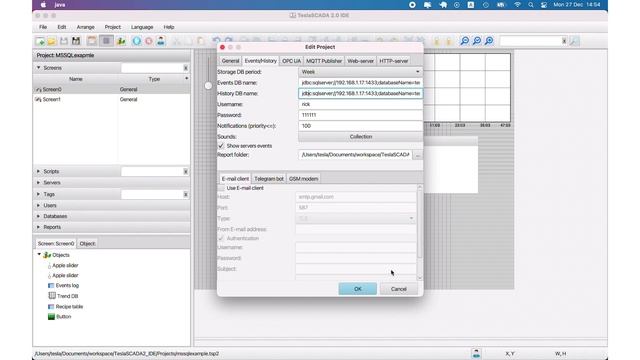This screenshot has height=360, width=640.
Task: Click the new screen window toolbar icon
Action: (92, 41)
